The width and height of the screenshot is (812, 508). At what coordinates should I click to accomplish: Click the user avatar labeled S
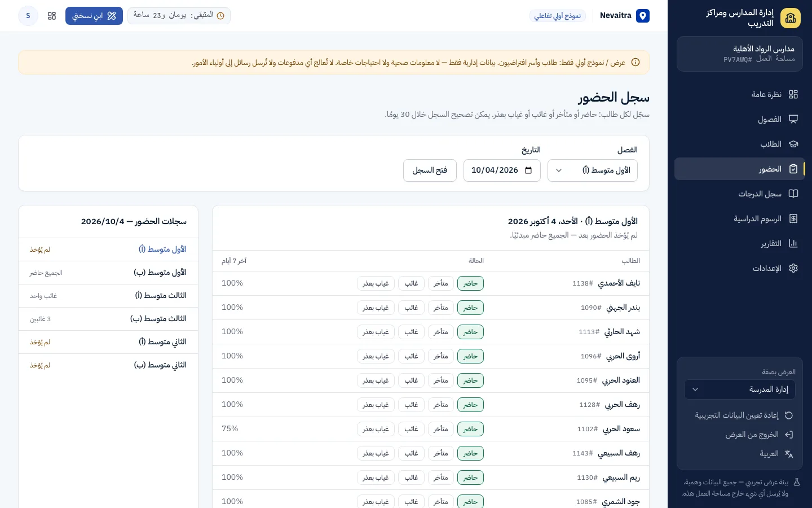coord(28,16)
